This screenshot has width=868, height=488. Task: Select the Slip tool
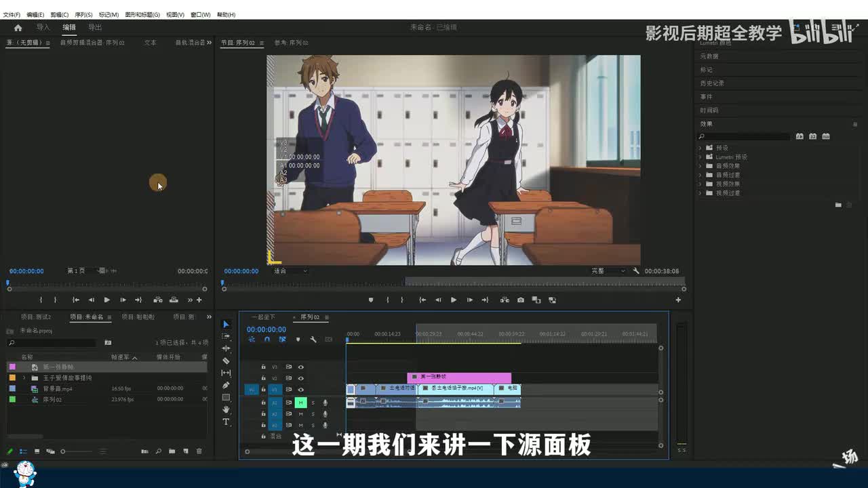(226, 373)
